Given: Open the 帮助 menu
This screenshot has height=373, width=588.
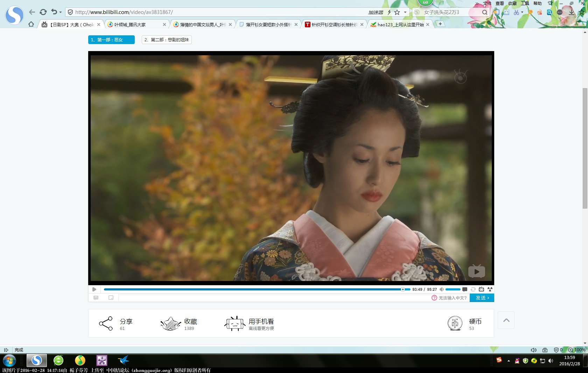Looking at the screenshot, I should 538,3.
